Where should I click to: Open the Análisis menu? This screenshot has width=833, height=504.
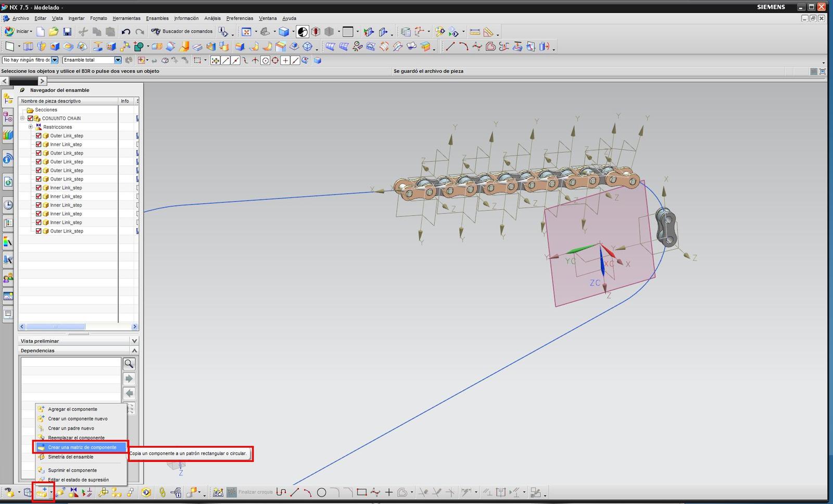pos(212,18)
